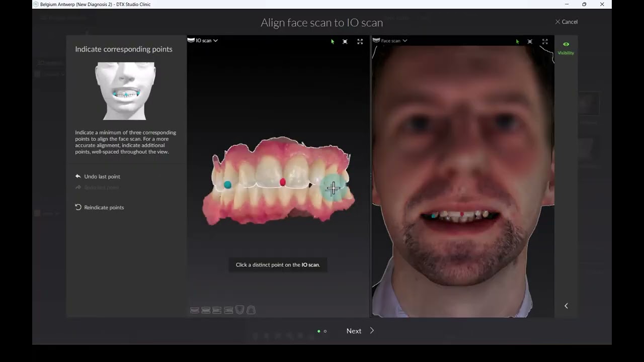This screenshot has height=362, width=644.
Task: Click the 'Align face scan to IO scan' title
Action: click(322, 23)
